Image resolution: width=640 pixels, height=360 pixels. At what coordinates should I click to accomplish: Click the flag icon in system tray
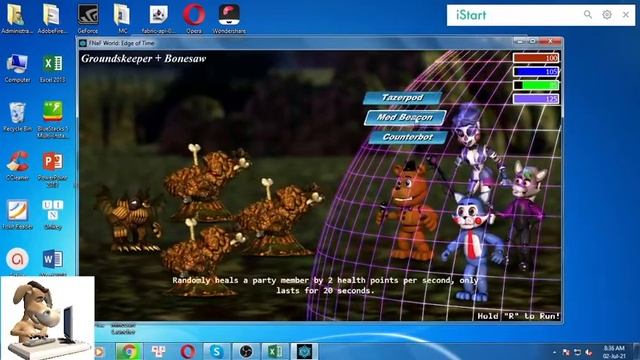point(566,352)
